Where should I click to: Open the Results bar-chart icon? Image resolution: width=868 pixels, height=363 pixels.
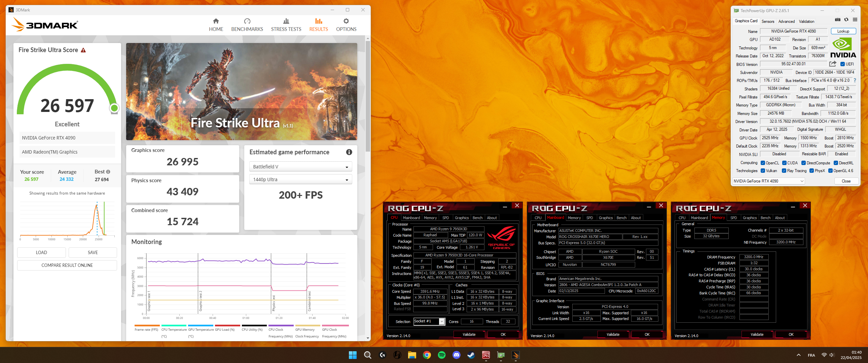click(x=318, y=21)
